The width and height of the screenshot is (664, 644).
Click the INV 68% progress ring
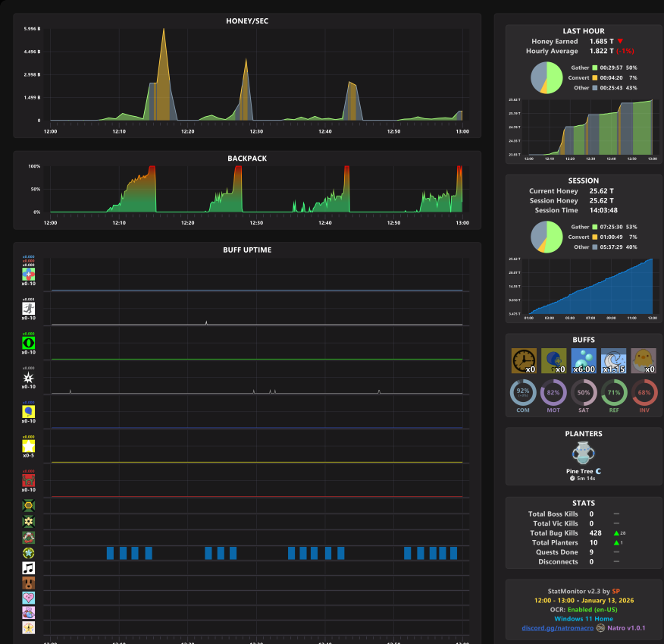click(644, 393)
